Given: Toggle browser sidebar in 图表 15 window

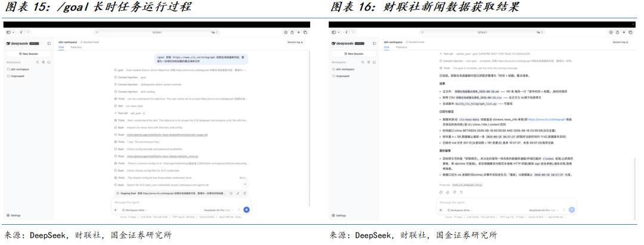Looking at the screenshot, I should (8, 32).
